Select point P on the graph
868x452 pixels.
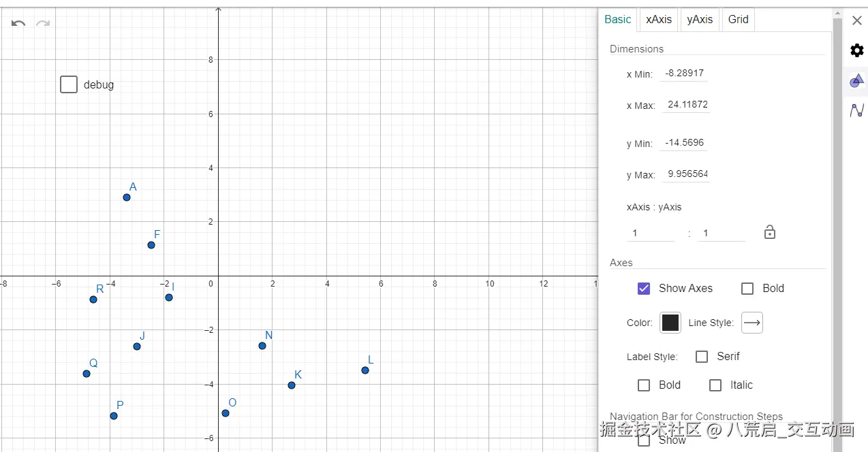pyautogui.click(x=114, y=416)
